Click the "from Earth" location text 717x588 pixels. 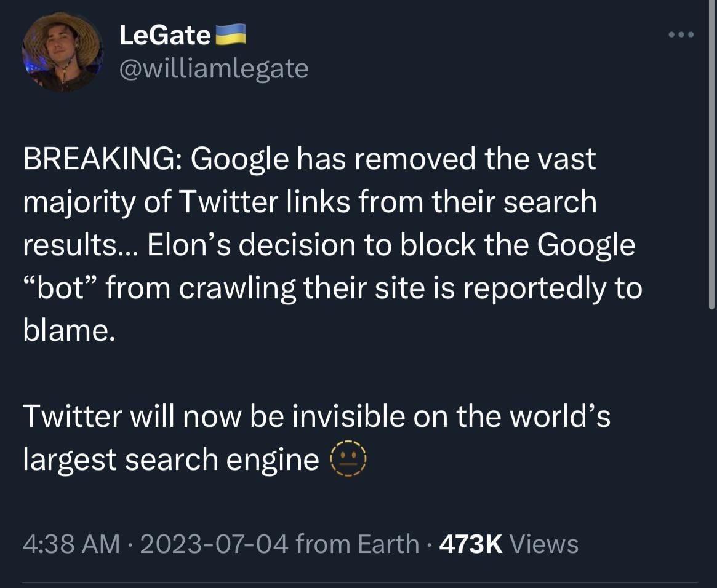click(x=357, y=544)
